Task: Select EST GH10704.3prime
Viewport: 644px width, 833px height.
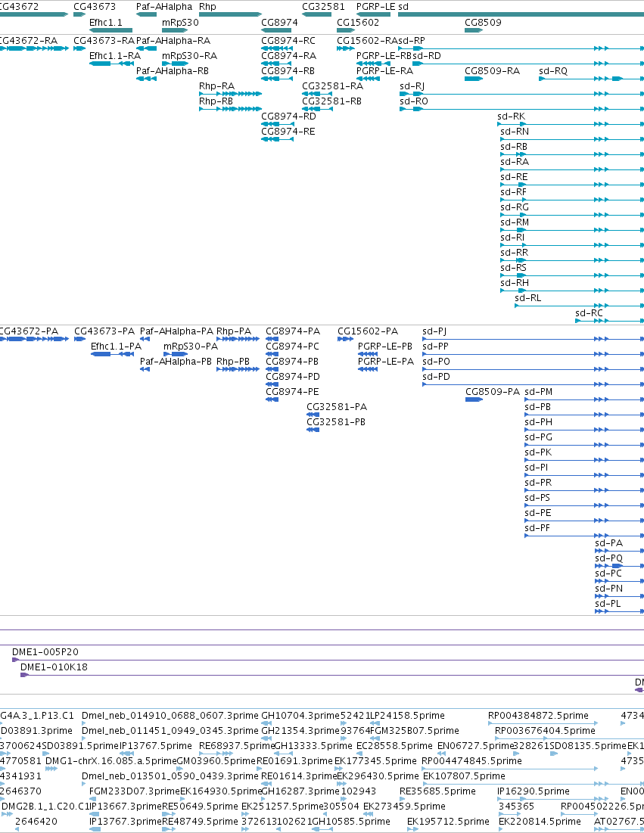Action: click(300, 716)
